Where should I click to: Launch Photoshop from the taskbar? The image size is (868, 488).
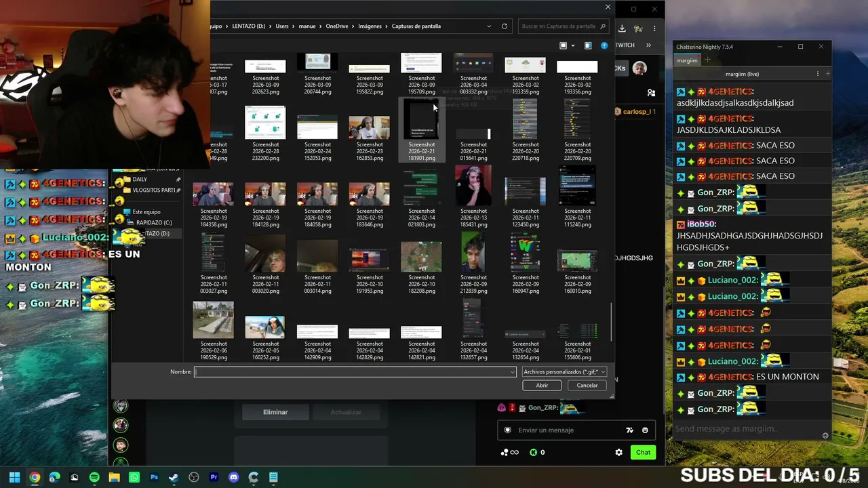(154, 477)
